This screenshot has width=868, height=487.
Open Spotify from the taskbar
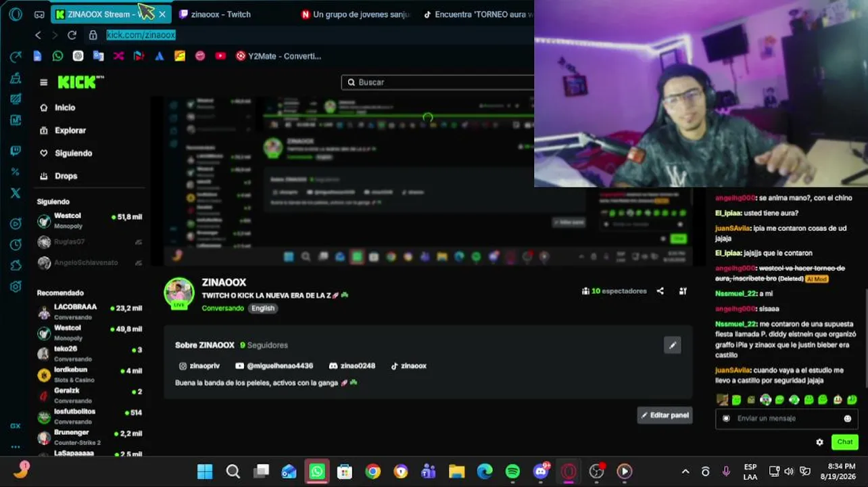click(x=512, y=471)
